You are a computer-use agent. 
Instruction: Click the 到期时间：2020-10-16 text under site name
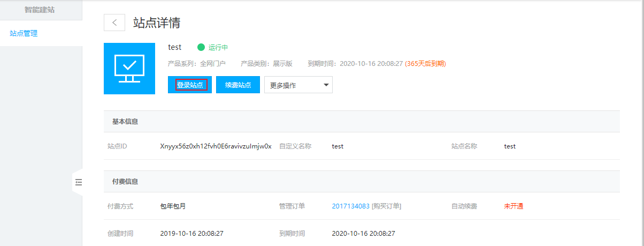pos(355,63)
